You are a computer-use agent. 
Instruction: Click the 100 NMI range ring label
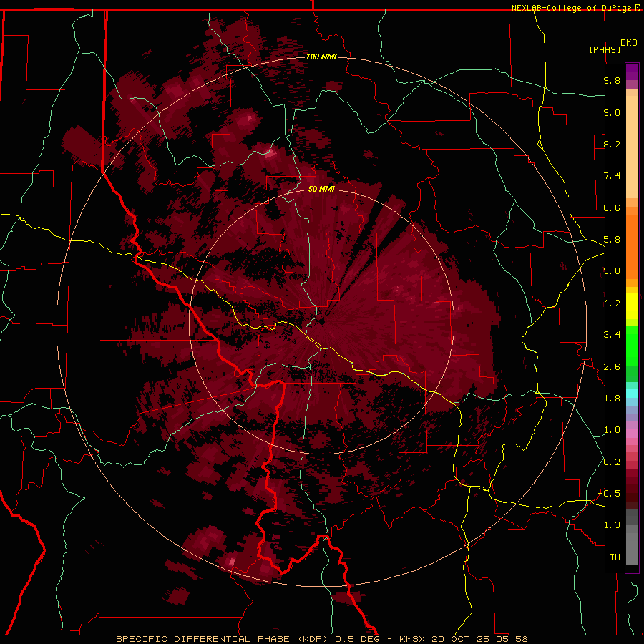[321, 57]
